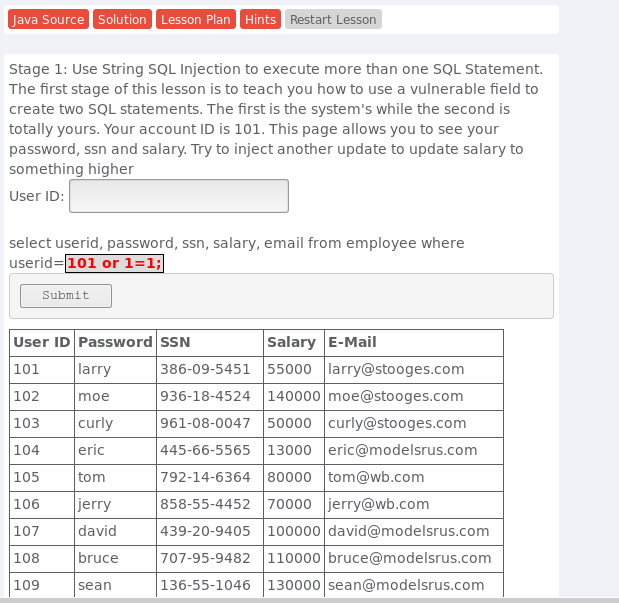Viewport: 619px width, 603px height.
Task: Click salary value 13000
Action: coord(294,451)
